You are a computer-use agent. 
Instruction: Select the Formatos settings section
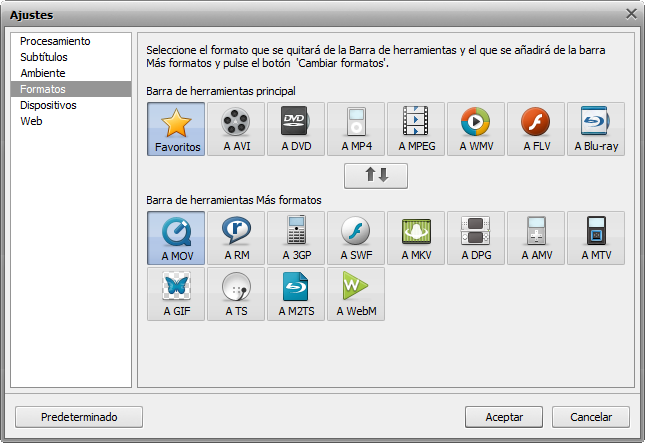pyautogui.click(x=71, y=89)
